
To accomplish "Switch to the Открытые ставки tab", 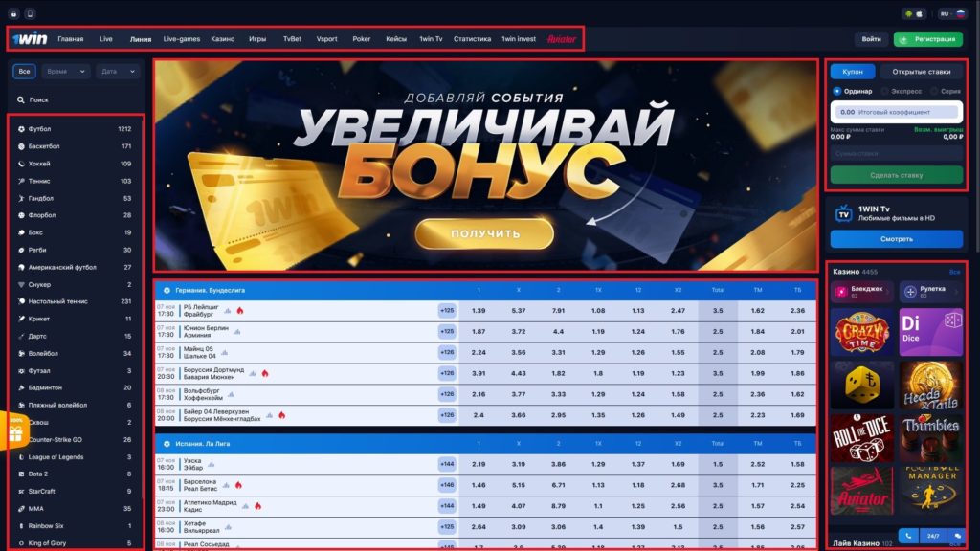I will pyautogui.click(x=922, y=72).
